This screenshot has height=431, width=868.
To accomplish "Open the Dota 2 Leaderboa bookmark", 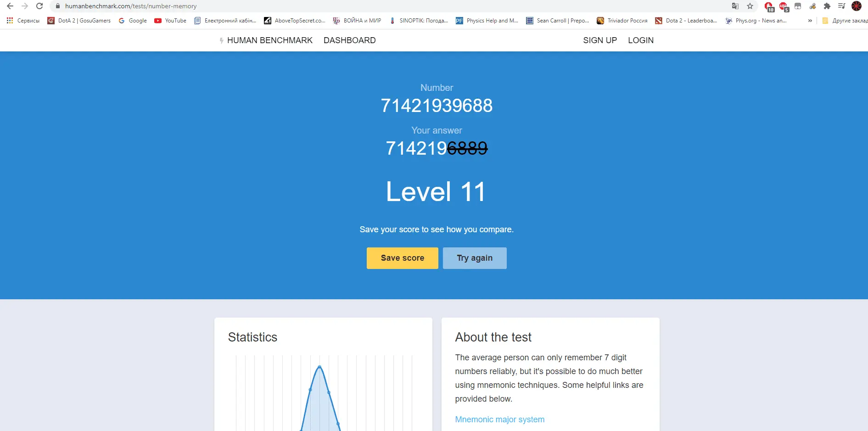I will coord(686,21).
